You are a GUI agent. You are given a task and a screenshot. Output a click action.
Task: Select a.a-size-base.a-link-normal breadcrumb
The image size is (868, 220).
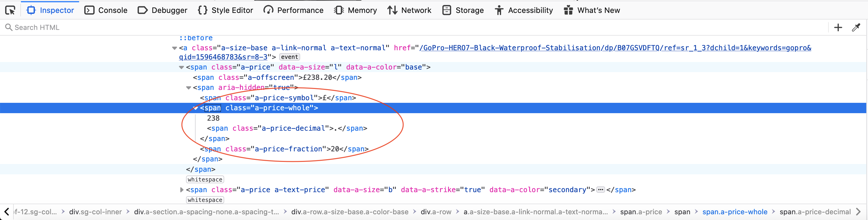pos(536,212)
